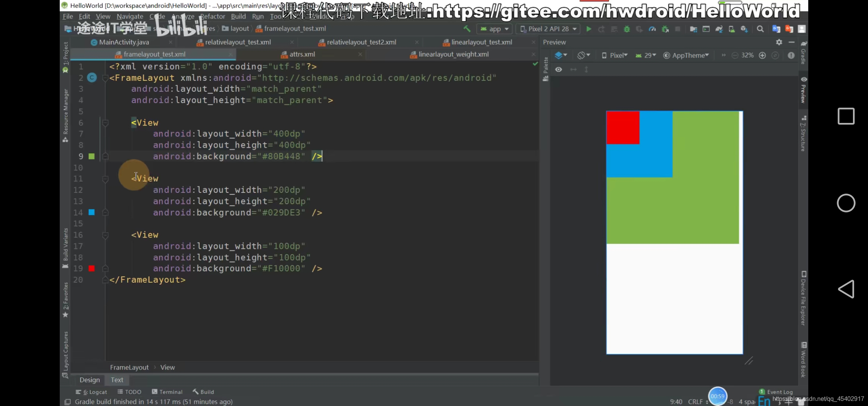This screenshot has height=406, width=868.
Task: Open the Profiler gauge icon
Action: 652,29
